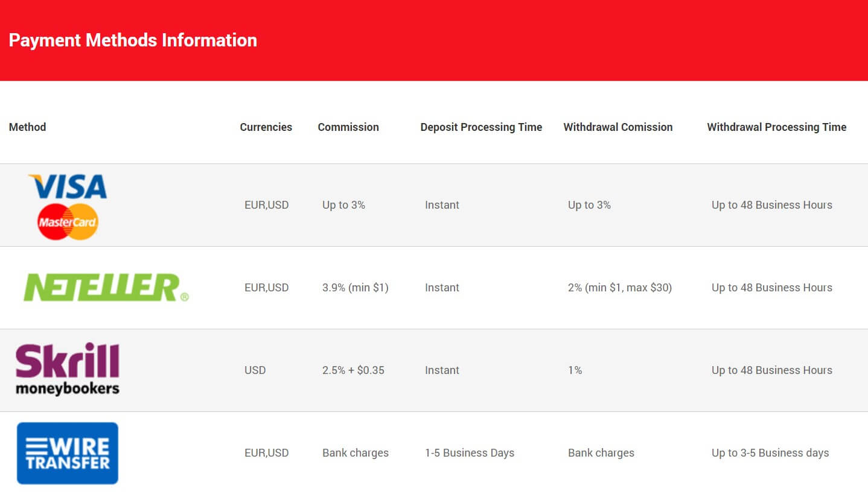Click USD currency in the Skrill row

255,370
